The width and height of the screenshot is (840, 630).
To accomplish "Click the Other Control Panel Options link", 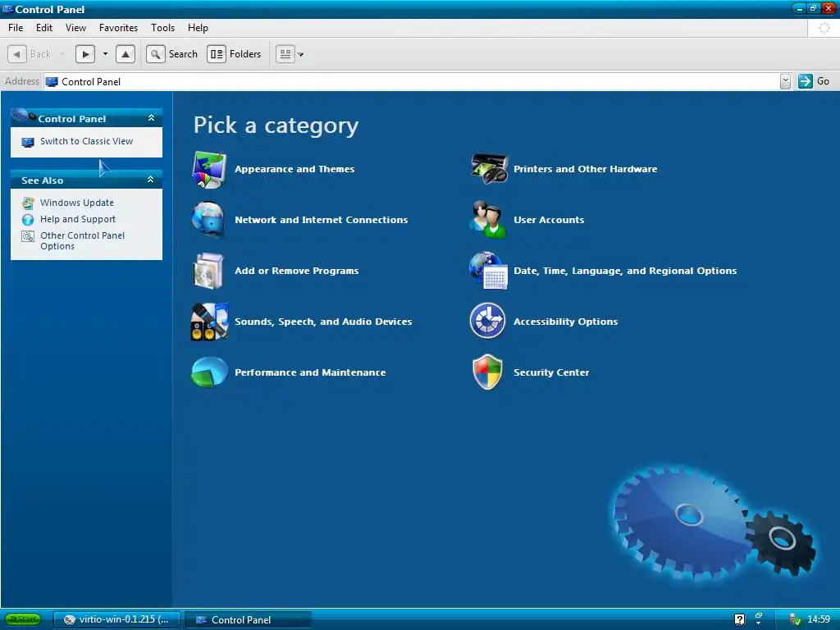I will point(83,241).
